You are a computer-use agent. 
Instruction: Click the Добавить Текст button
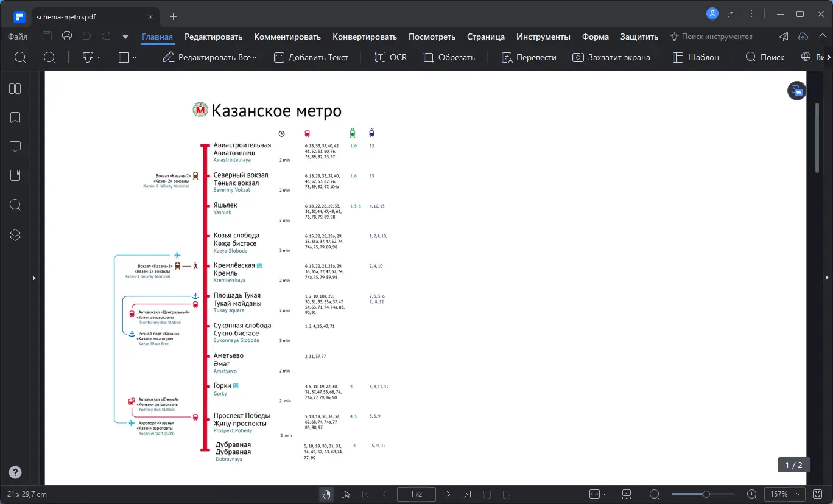click(x=311, y=57)
